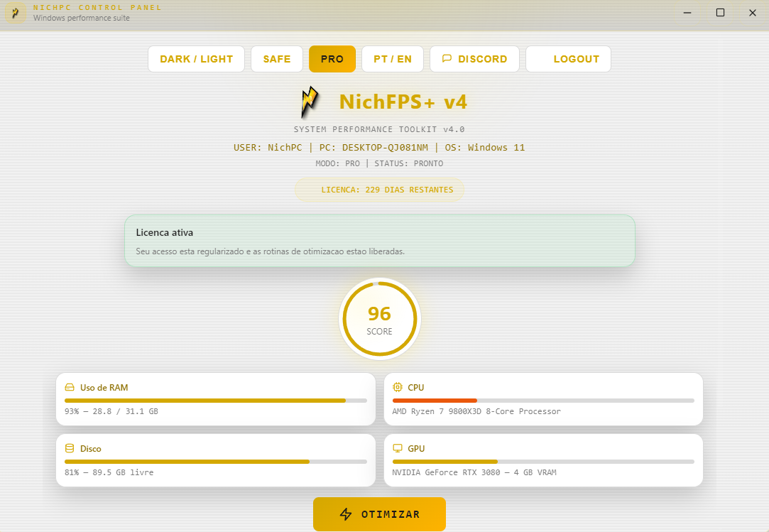Click the LOGOUT button
Image resolution: width=769 pixels, height=532 pixels.
click(x=568, y=59)
